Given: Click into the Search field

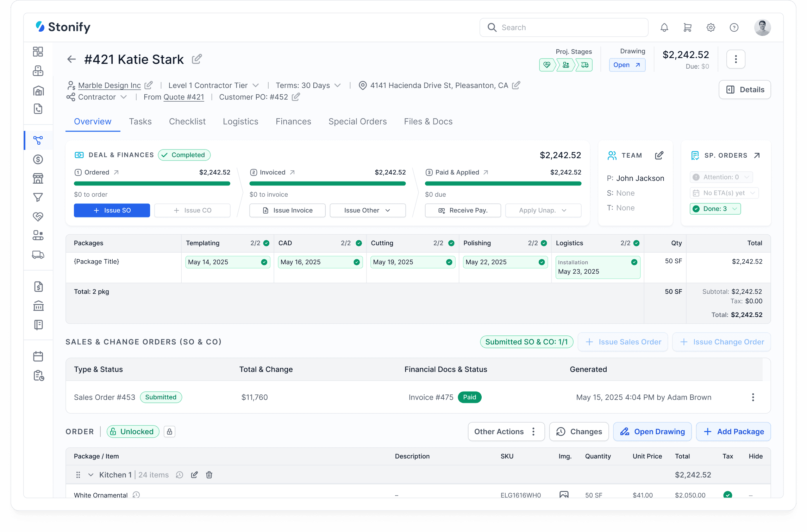Looking at the screenshot, I should point(564,27).
